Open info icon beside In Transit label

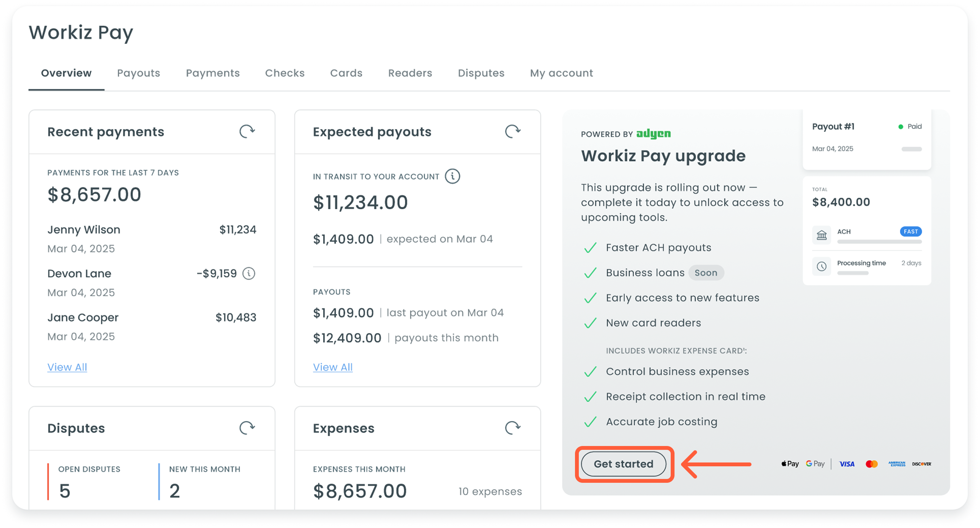click(x=452, y=176)
